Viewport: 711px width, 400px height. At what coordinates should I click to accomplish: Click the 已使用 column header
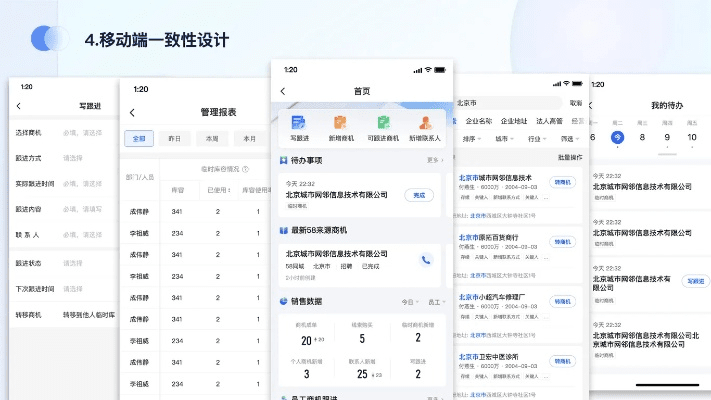219,190
